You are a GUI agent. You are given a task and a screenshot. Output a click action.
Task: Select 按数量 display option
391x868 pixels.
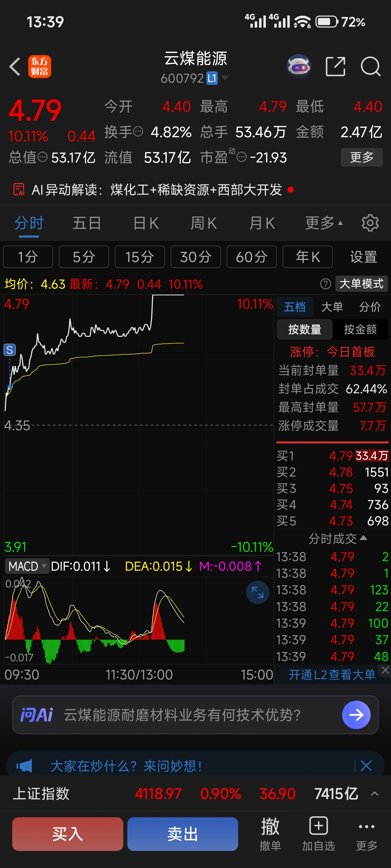point(305,329)
